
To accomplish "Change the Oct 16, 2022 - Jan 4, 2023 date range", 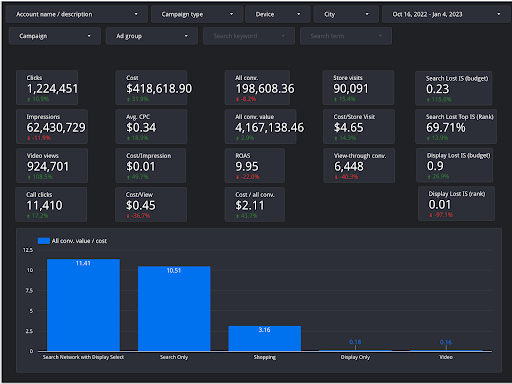I will (x=446, y=14).
